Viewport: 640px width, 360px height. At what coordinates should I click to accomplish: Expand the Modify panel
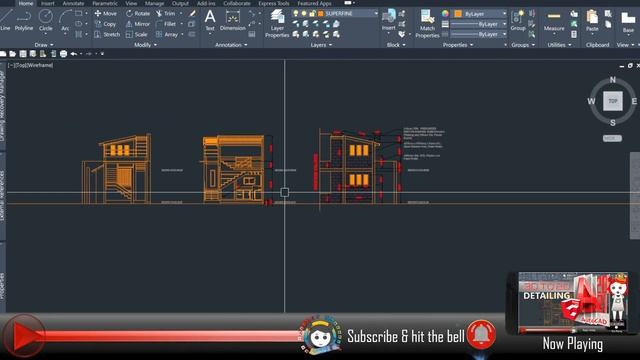[x=146, y=44]
